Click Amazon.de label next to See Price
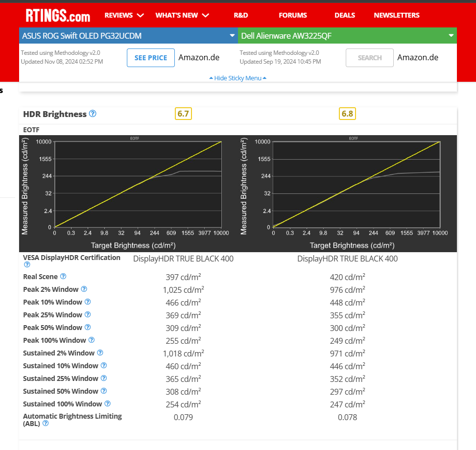476x450 pixels. point(199,58)
